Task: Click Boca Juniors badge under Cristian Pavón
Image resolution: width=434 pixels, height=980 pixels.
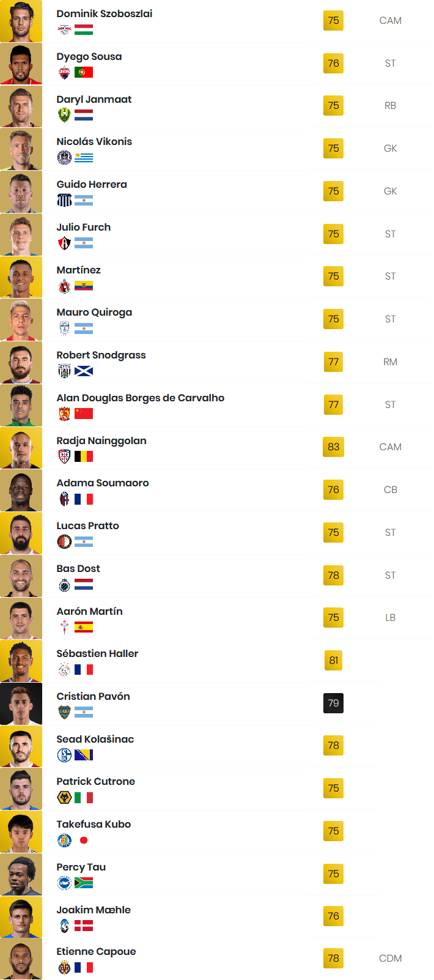Action: tap(64, 712)
